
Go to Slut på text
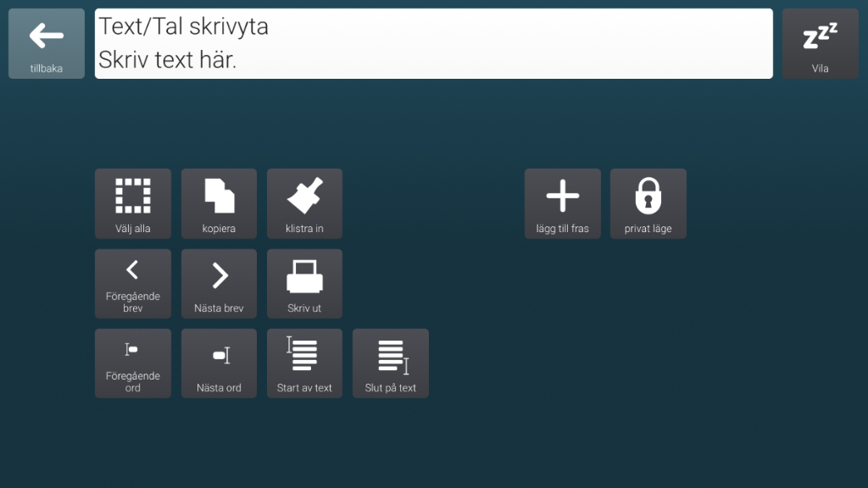point(390,363)
